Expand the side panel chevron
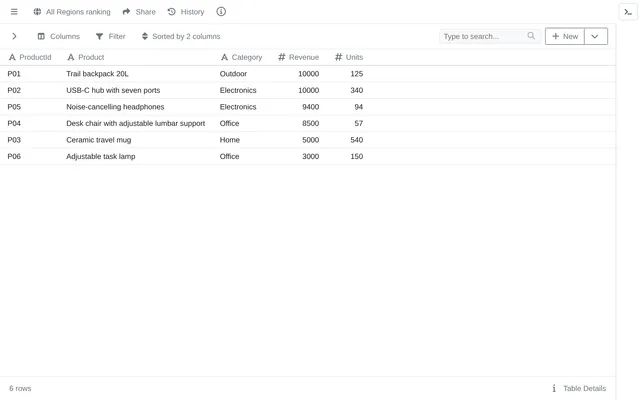Image resolution: width=640 pixels, height=400 pixels. tap(14, 36)
